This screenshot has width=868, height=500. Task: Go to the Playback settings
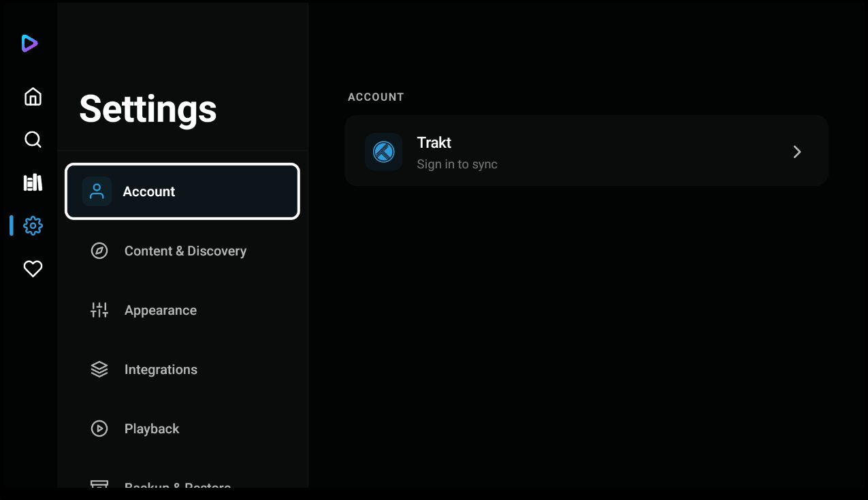click(152, 428)
